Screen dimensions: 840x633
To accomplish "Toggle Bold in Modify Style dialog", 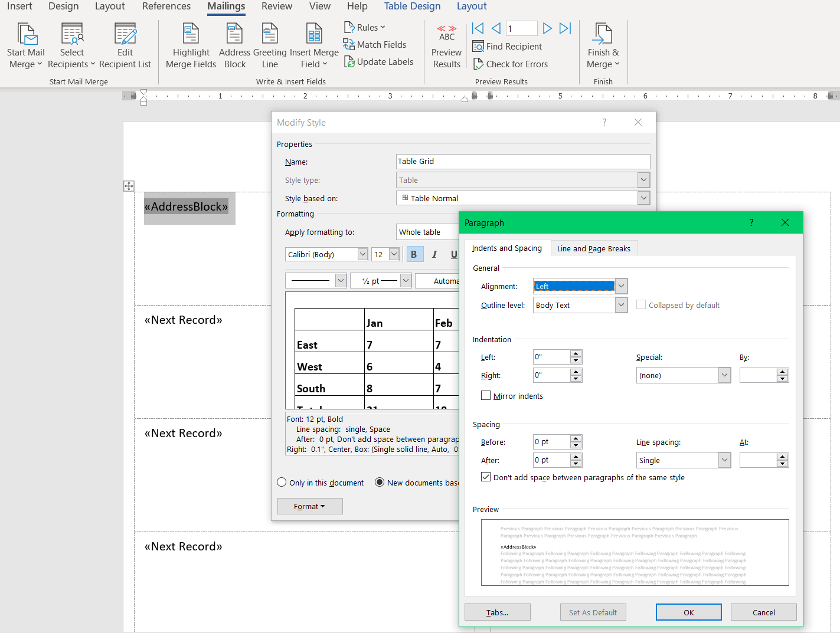I will (x=414, y=254).
